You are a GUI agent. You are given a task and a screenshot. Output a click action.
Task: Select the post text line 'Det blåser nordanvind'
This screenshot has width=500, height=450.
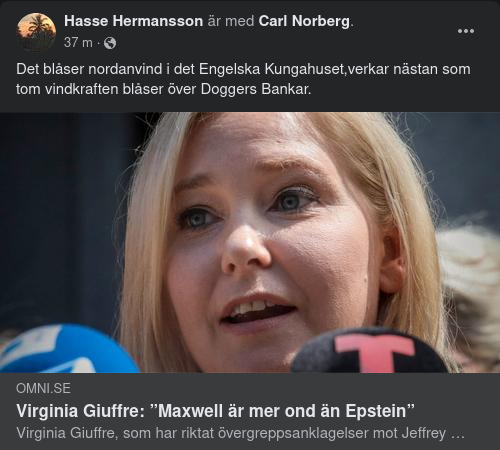243,69
